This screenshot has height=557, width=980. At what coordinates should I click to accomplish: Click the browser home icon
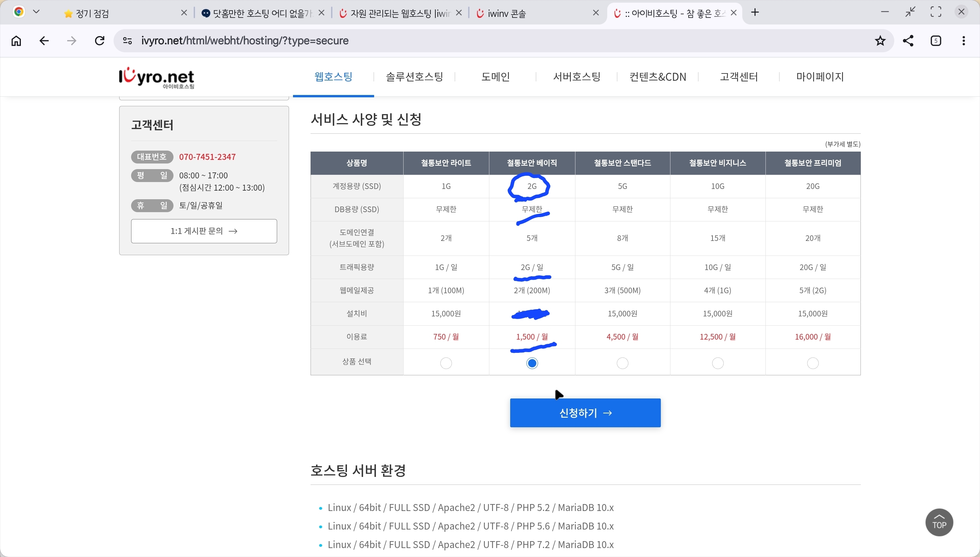click(x=16, y=41)
